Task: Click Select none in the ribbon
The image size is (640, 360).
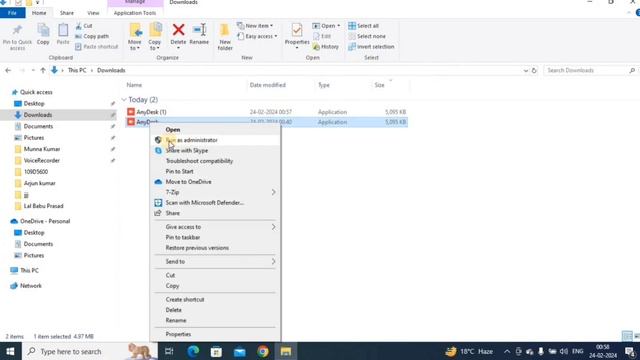Action: coord(367,36)
